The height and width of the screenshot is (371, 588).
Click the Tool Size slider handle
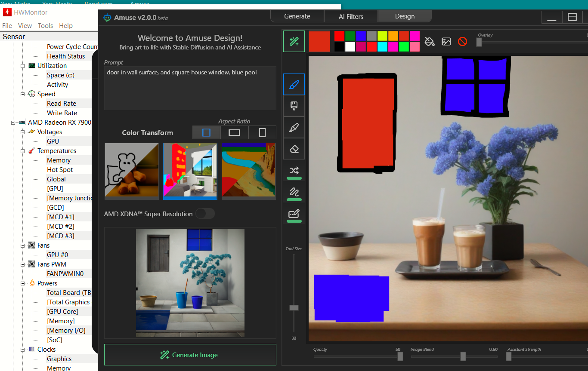coord(294,307)
